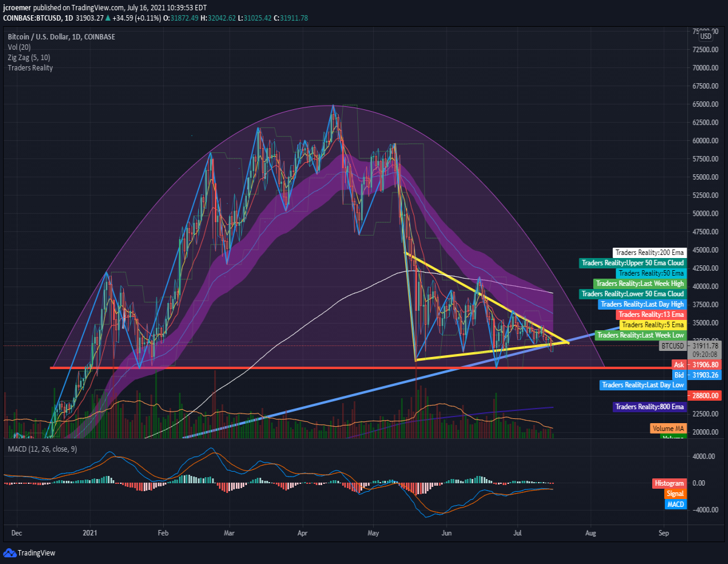
Task: Select the Traders Reality:200 Ema label
Action: pos(649,253)
